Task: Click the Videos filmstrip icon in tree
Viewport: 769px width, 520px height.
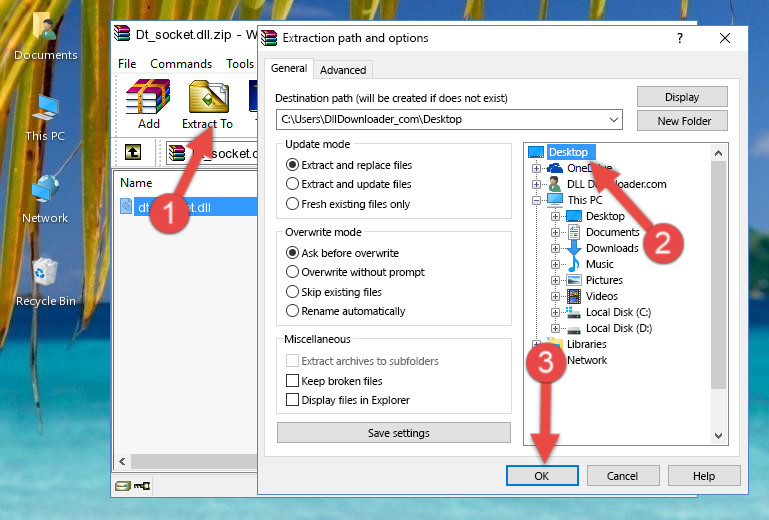Action: point(574,296)
